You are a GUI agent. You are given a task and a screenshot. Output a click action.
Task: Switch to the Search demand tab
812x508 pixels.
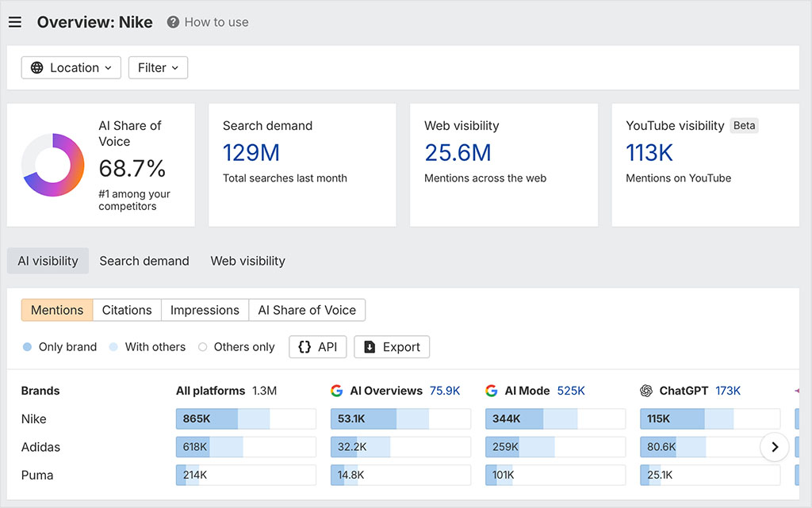tap(144, 261)
